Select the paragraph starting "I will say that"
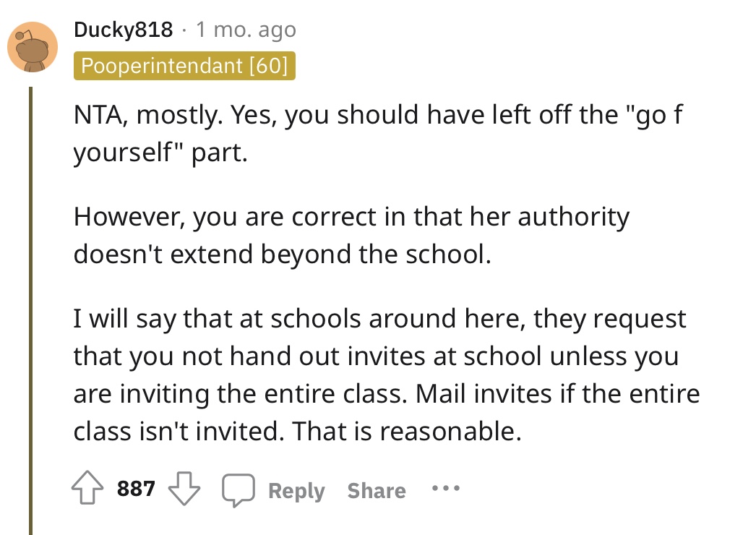756x535 pixels. click(x=387, y=374)
